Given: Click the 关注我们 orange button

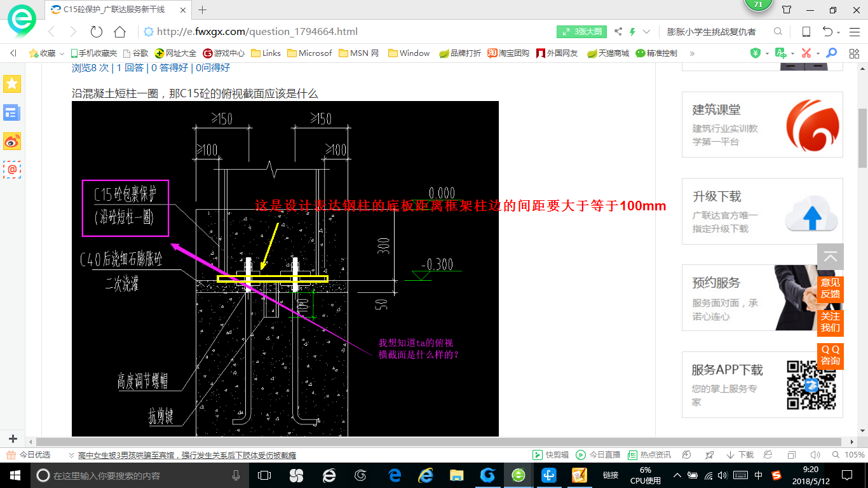Looking at the screenshot, I should coord(830,322).
